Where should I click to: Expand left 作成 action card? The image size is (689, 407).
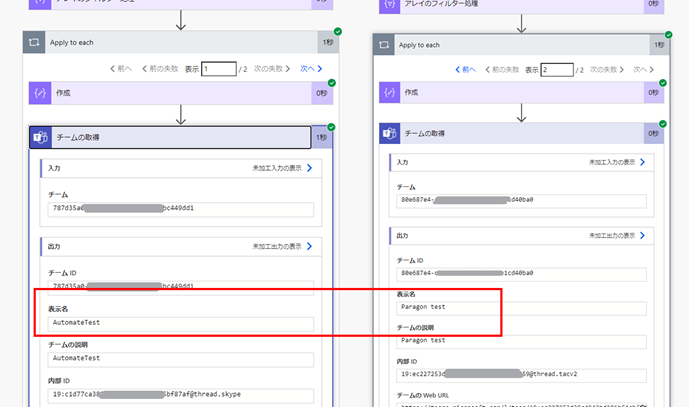click(x=181, y=93)
